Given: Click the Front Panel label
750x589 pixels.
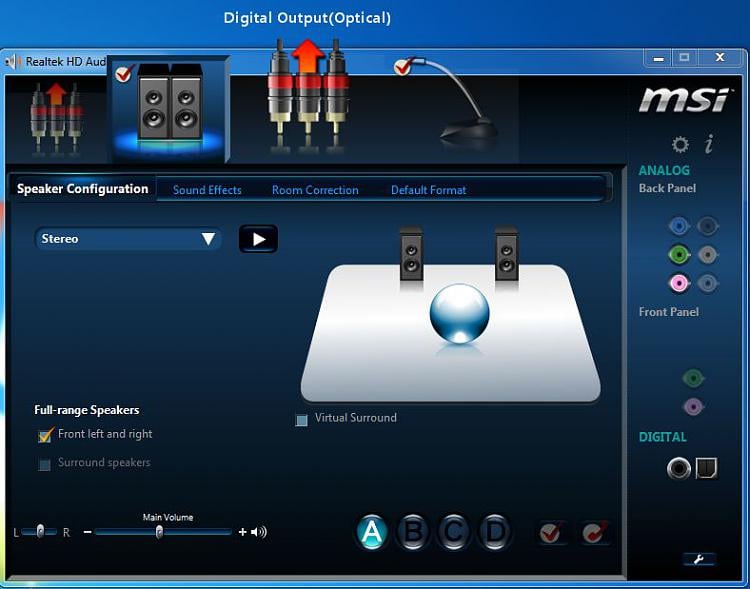Looking at the screenshot, I should [669, 312].
